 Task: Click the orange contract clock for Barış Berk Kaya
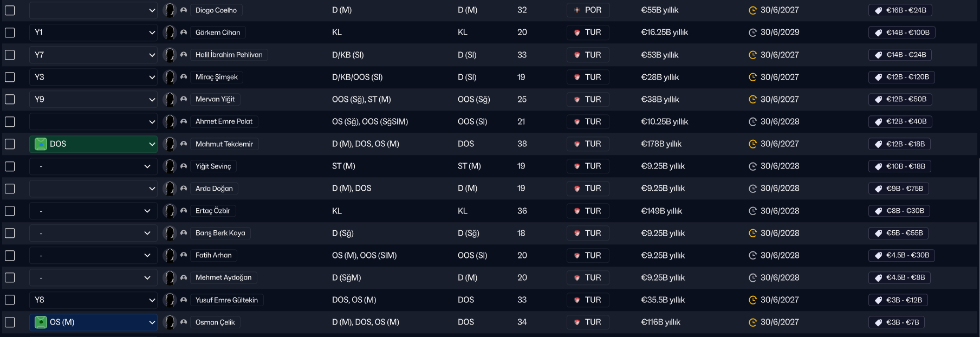[752, 234]
